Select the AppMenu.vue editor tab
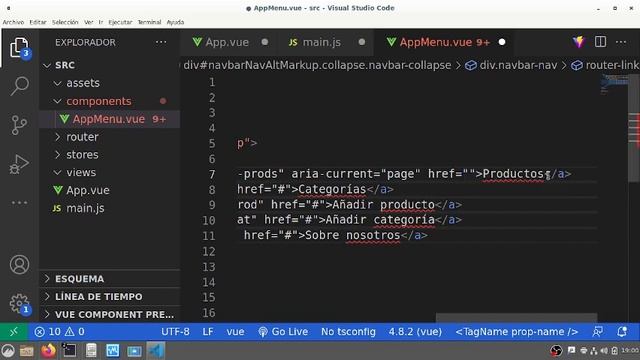Image resolution: width=640 pixels, height=360 pixels. (x=444, y=42)
